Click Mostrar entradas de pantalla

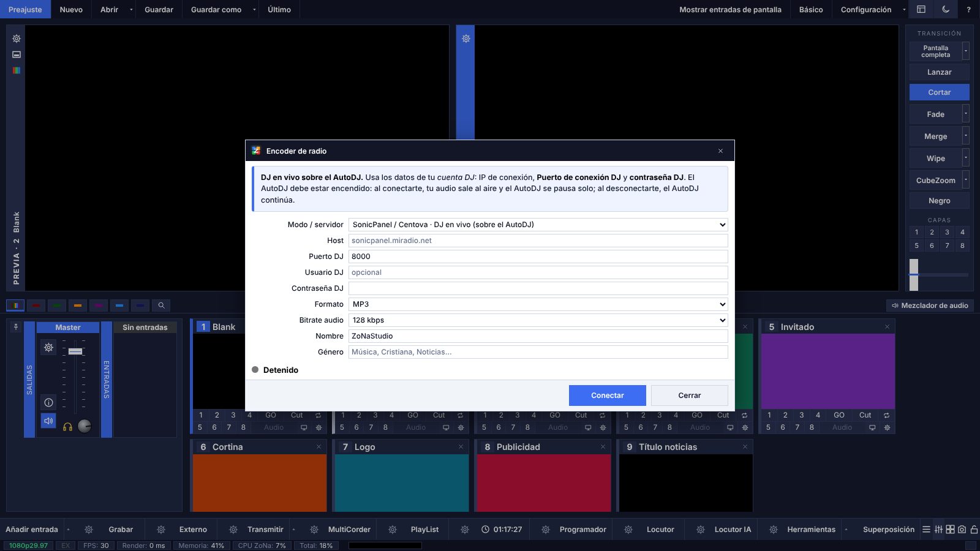pyautogui.click(x=730, y=9)
